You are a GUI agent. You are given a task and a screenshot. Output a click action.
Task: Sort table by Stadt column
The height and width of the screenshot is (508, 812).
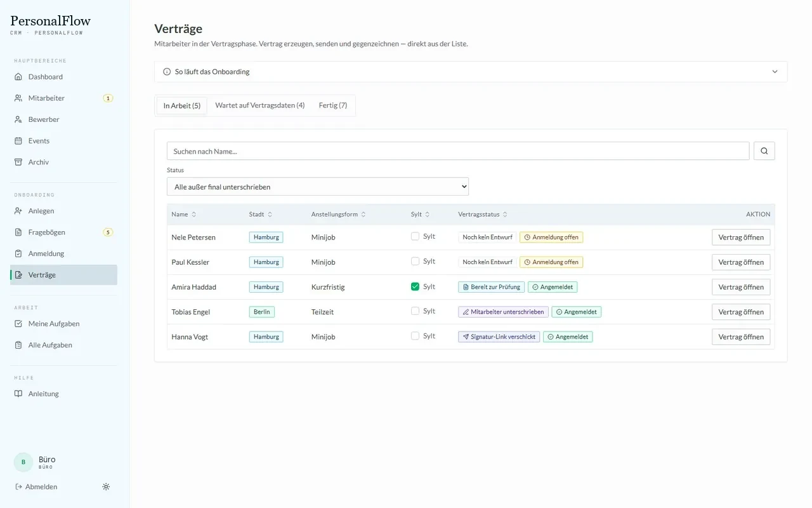point(261,215)
